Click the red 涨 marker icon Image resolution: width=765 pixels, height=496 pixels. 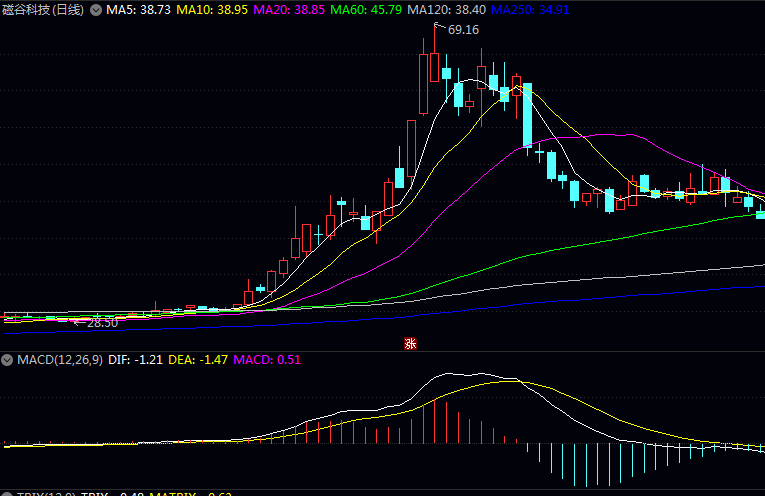click(x=409, y=343)
